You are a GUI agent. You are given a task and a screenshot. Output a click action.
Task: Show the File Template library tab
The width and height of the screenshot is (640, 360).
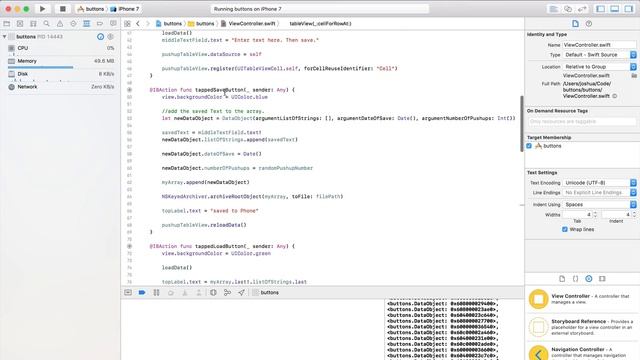pyautogui.click(x=562, y=279)
